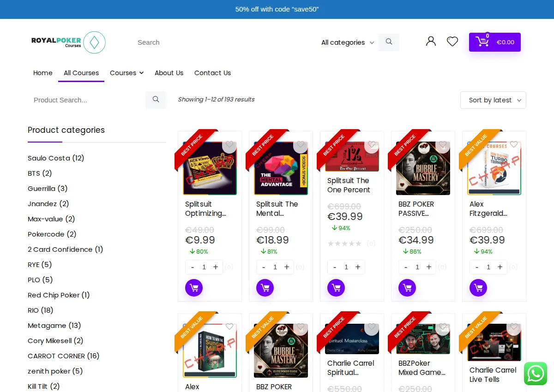Add Alex Fitzgerald course to cart
The height and width of the screenshot is (392, 554).
[x=478, y=288]
